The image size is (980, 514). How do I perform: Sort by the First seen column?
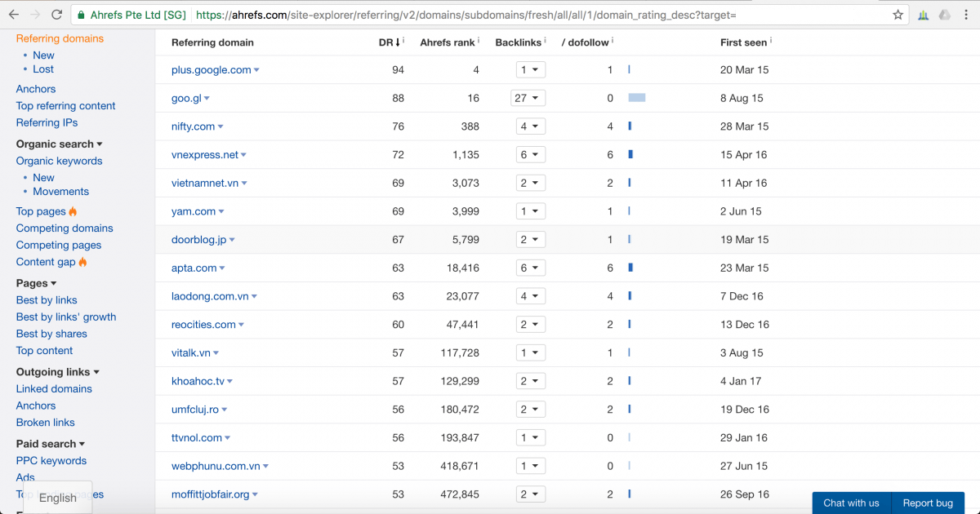point(743,42)
